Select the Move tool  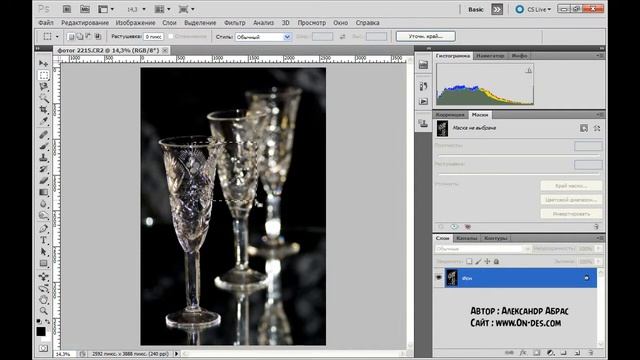coord(44,63)
